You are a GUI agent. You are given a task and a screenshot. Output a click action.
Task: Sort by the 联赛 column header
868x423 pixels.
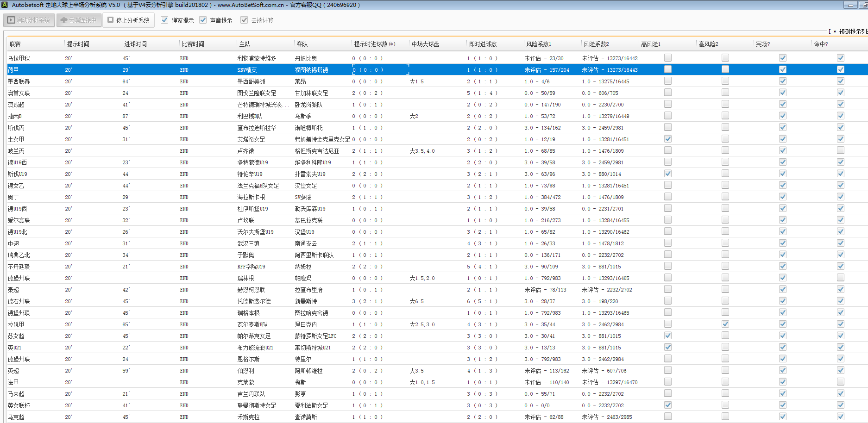pos(15,44)
